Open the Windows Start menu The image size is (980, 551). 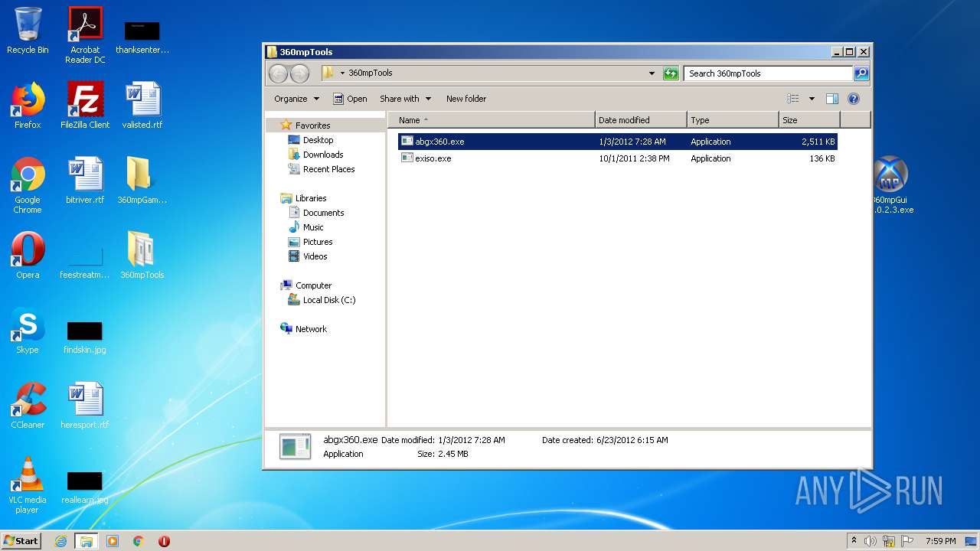[x=21, y=540]
